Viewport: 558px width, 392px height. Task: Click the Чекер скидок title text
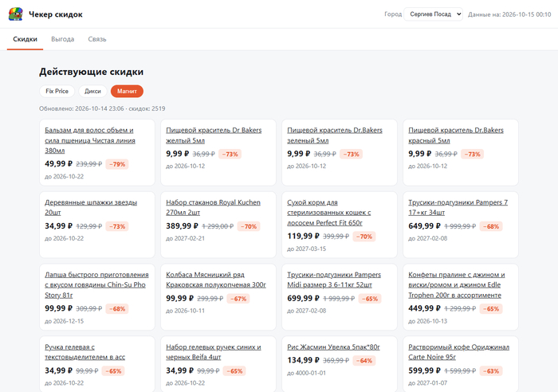56,14
